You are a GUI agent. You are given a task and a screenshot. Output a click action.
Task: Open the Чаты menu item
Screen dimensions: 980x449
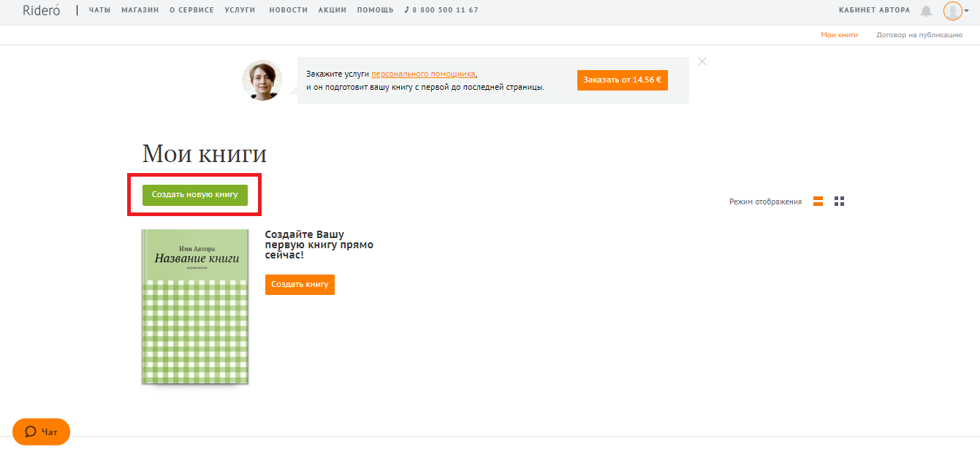(x=99, y=10)
